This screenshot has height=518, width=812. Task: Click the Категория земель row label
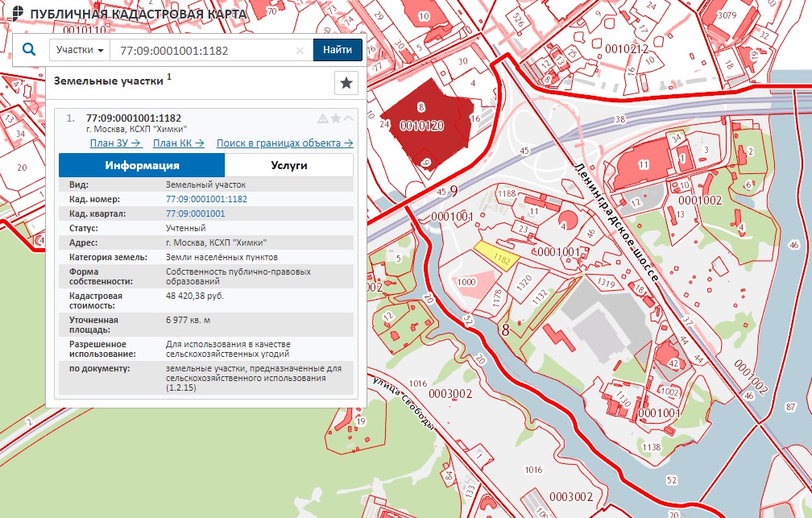(x=108, y=257)
